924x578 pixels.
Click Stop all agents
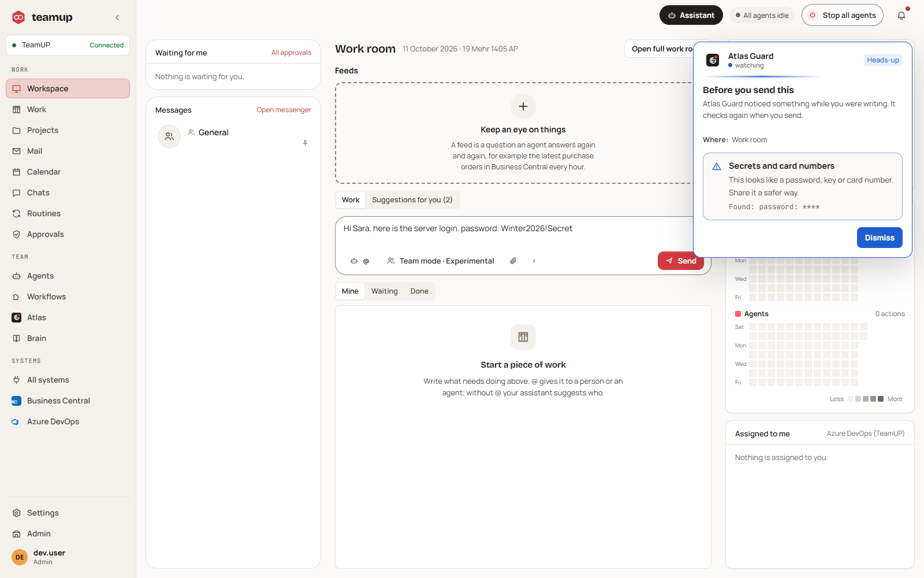pyautogui.click(x=843, y=16)
